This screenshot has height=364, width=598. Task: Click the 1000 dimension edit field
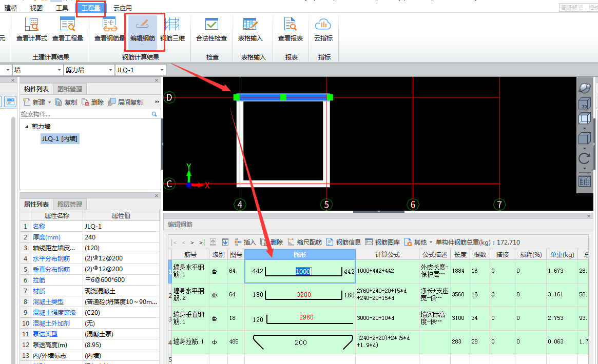(x=303, y=271)
